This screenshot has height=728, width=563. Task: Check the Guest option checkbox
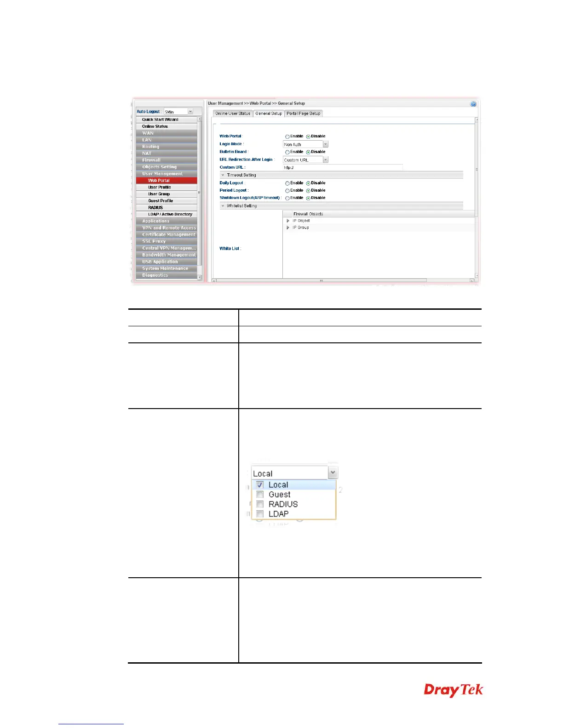(260, 495)
